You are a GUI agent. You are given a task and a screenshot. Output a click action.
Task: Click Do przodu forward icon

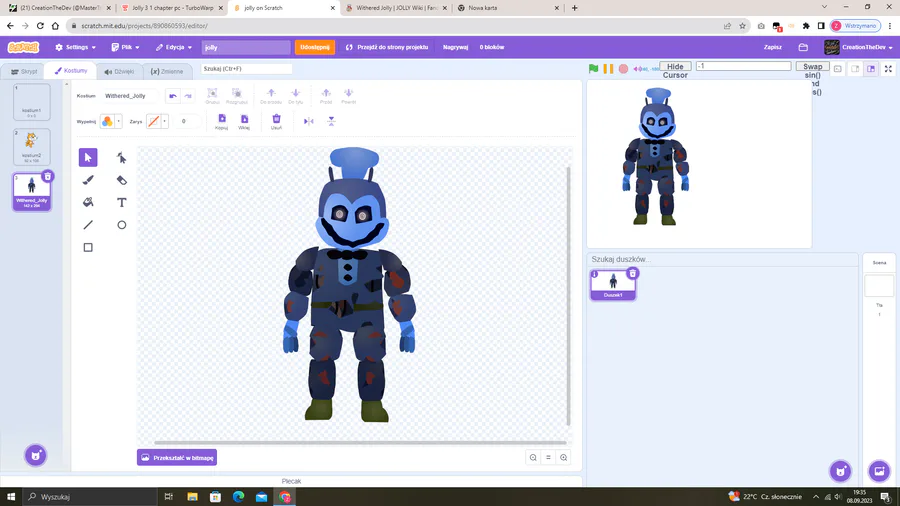[271, 95]
